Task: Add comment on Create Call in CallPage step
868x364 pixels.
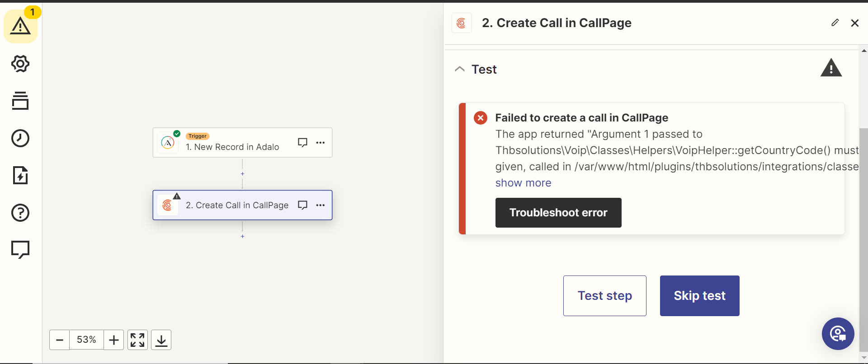Action: tap(302, 205)
